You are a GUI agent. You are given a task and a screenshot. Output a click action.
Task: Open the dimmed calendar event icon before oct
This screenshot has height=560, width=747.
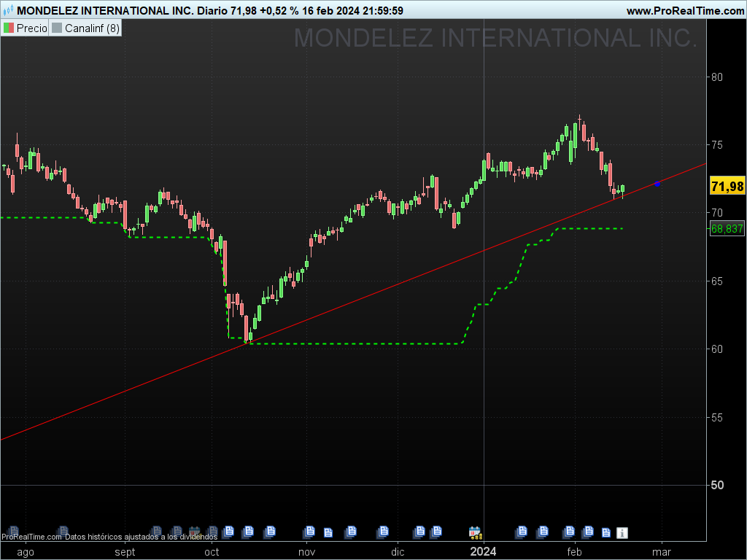tap(194, 532)
